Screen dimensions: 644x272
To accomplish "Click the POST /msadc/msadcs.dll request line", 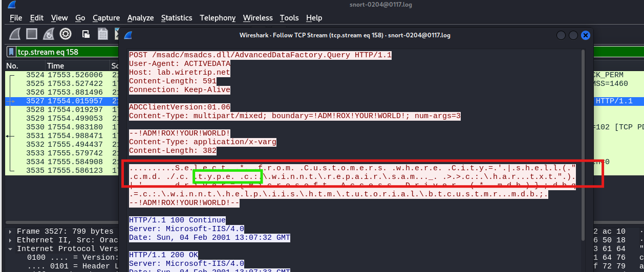I will coord(260,55).
